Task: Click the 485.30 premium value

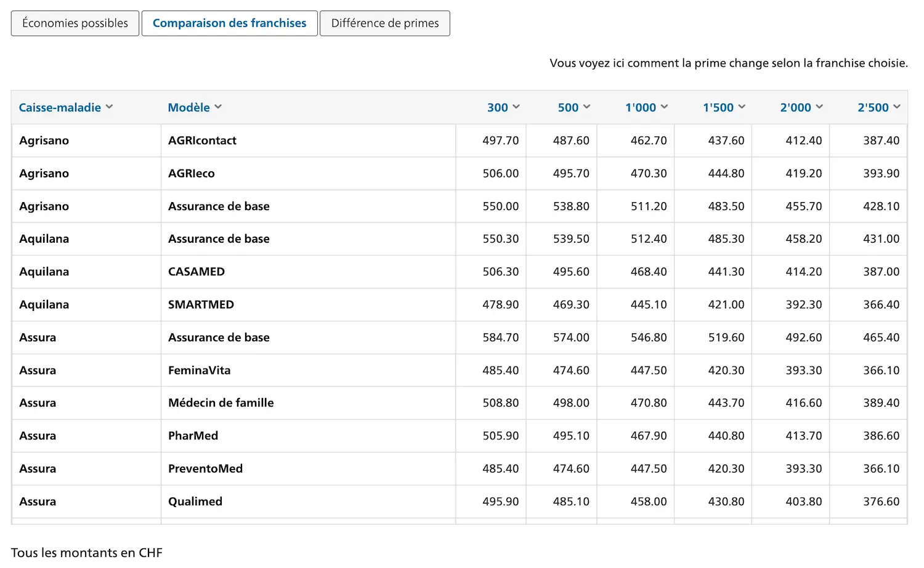Action: (x=726, y=239)
